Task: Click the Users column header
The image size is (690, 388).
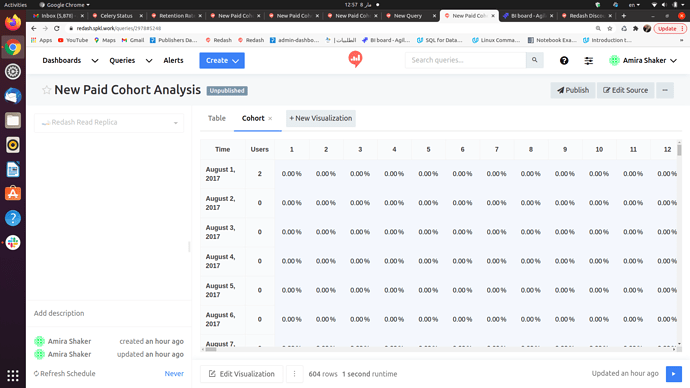Action: 260,150
